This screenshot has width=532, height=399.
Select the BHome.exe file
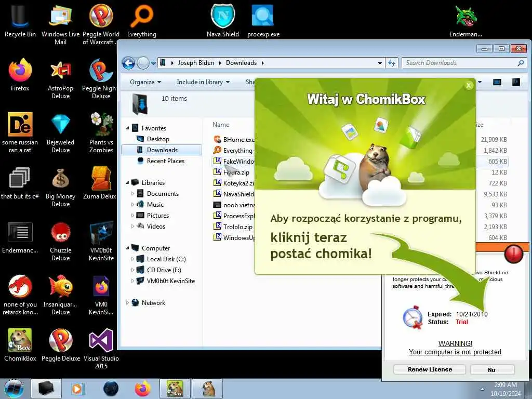point(234,139)
